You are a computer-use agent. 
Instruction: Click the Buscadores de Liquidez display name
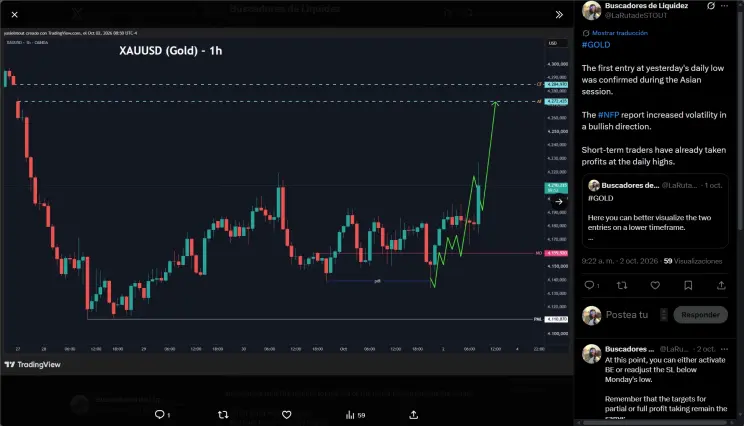click(x=646, y=6)
